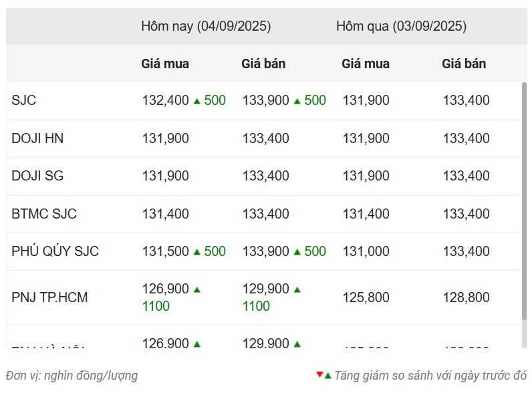532x395 pixels.
Task: Select the SJC row label
Action: 24,100
